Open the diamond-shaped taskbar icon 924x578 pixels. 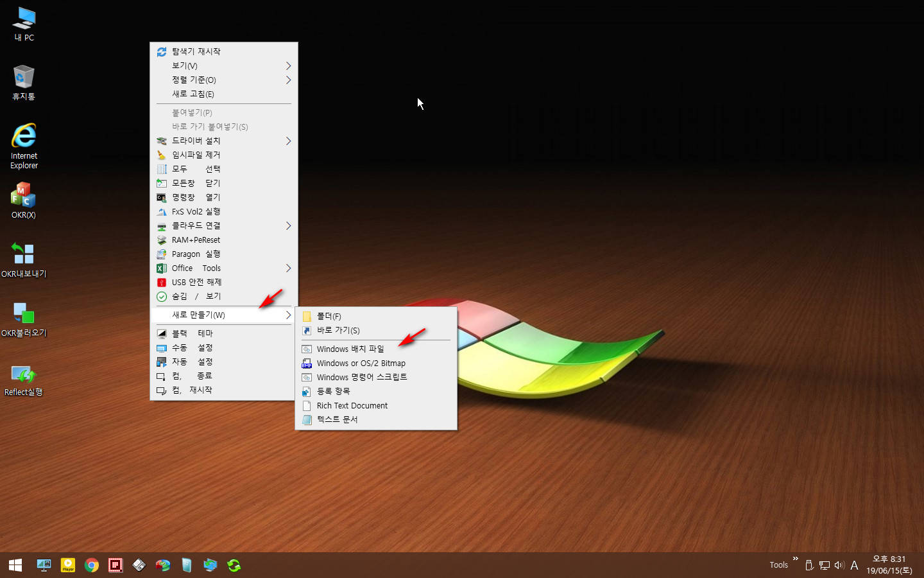pos(139,565)
